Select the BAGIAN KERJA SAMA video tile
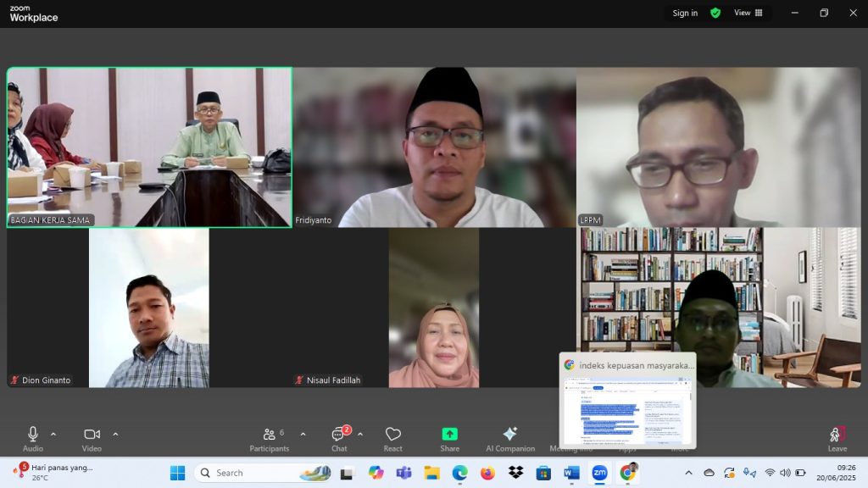 149,147
